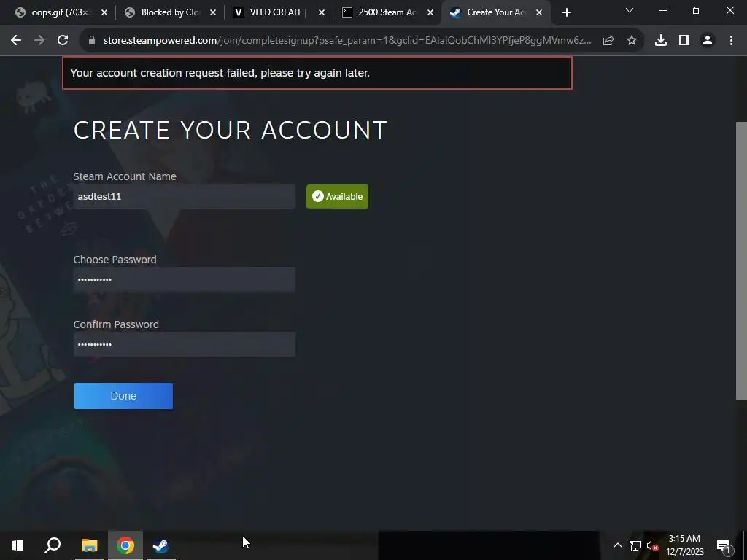Image resolution: width=747 pixels, height=560 pixels.
Task: Close the Blocked by Cloudflare tab
Action: point(213,13)
